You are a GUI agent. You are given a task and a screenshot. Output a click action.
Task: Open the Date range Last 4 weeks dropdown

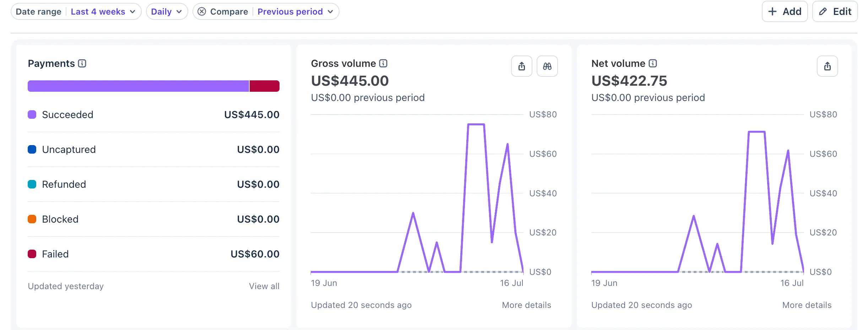click(x=76, y=12)
